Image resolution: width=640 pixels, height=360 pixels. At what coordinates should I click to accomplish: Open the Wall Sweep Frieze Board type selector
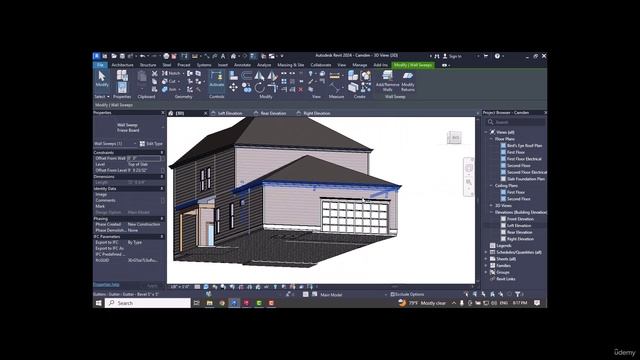coord(129,128)
